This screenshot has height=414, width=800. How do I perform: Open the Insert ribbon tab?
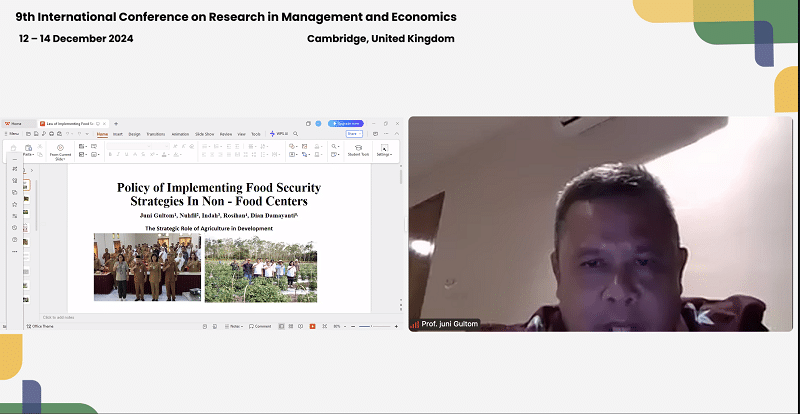(x=117, y=133)
